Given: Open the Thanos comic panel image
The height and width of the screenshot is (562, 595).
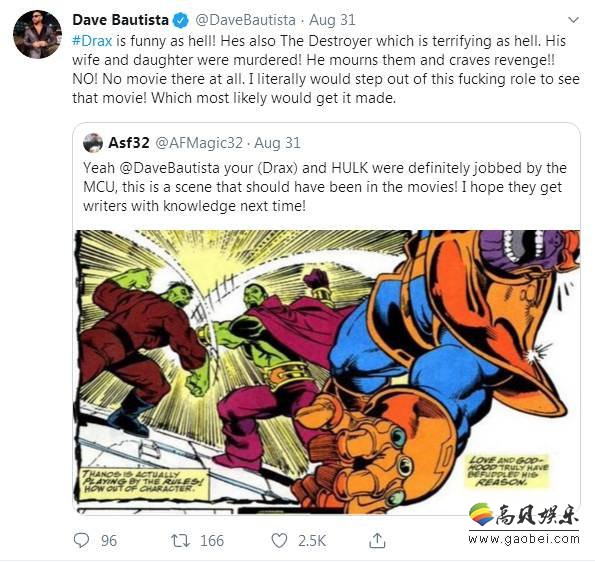Looking at the screenshot, I should pyautogui.click(x=327, y=372).
